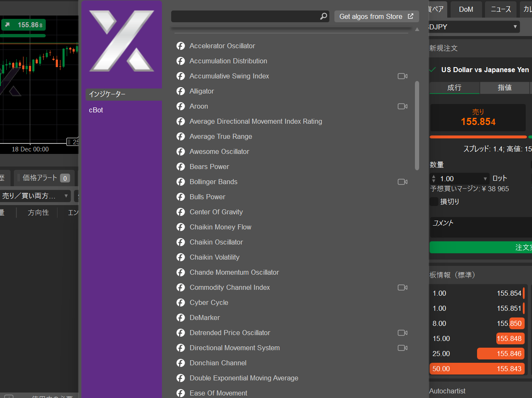The image size is (532, 398).
Task: Open the ニュース tab
Action: point(501,9)
